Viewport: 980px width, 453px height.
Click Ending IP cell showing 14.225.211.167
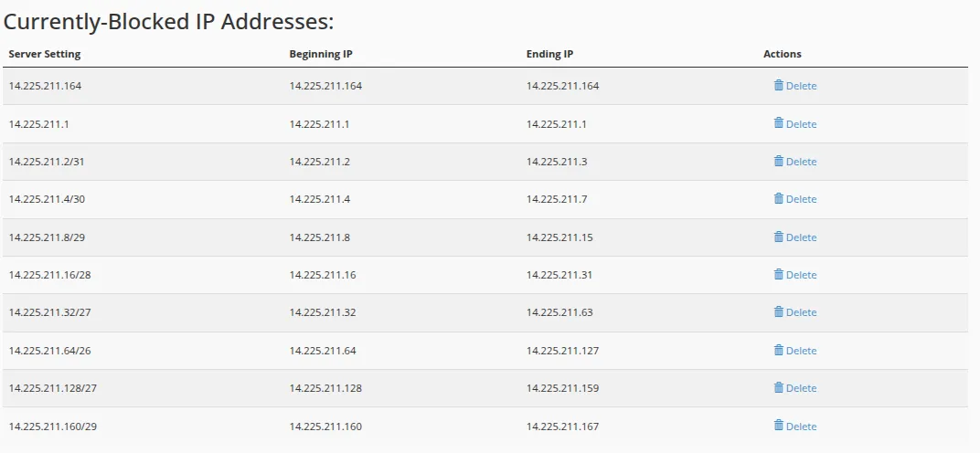point(562,427)
